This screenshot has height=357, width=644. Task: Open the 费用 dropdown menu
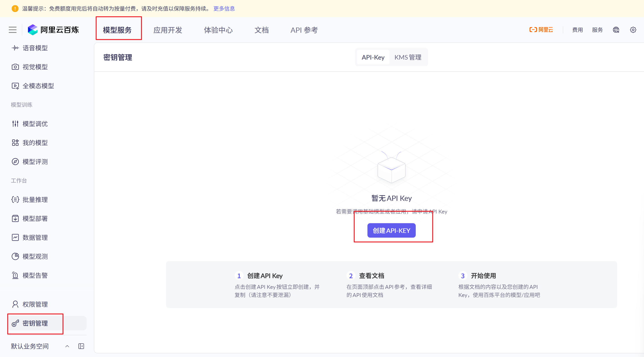[x=577, y=30]
